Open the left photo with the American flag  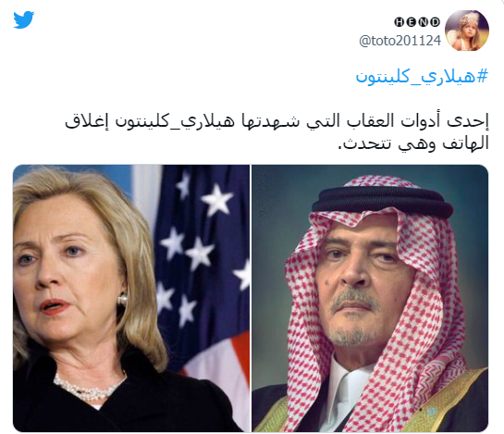[x=131, y=298]
